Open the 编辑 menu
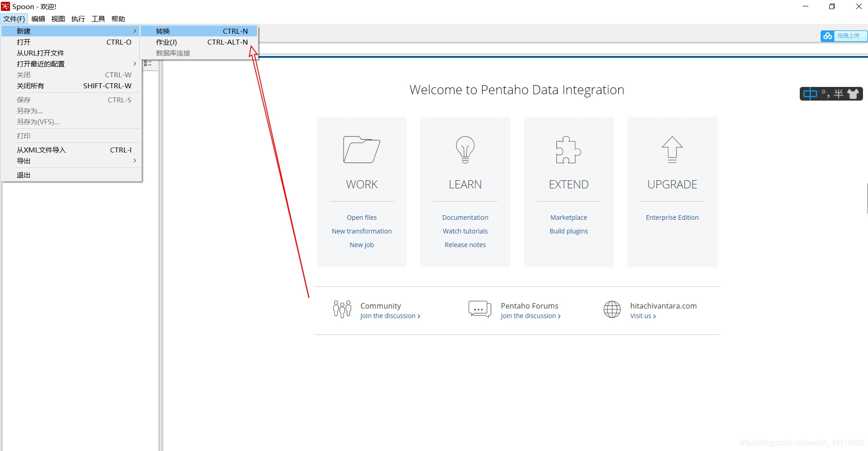 pyautogui.click(x=38, y=19)
